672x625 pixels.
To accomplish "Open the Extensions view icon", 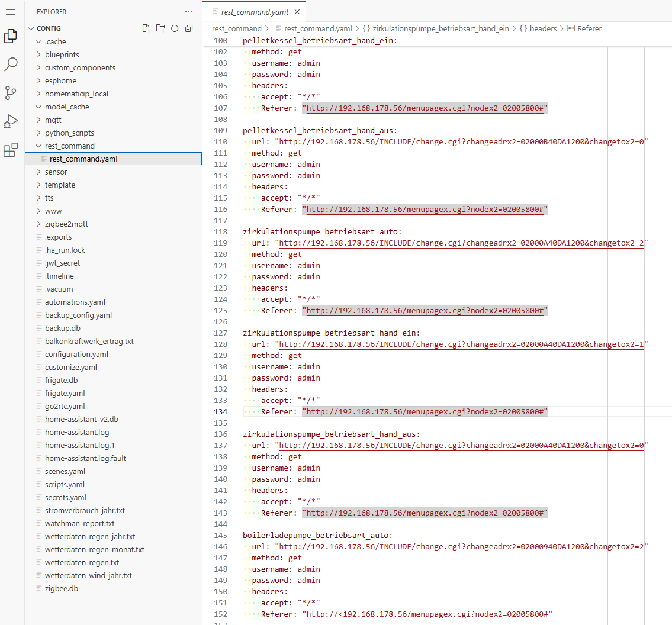I will tap(11, 150).
